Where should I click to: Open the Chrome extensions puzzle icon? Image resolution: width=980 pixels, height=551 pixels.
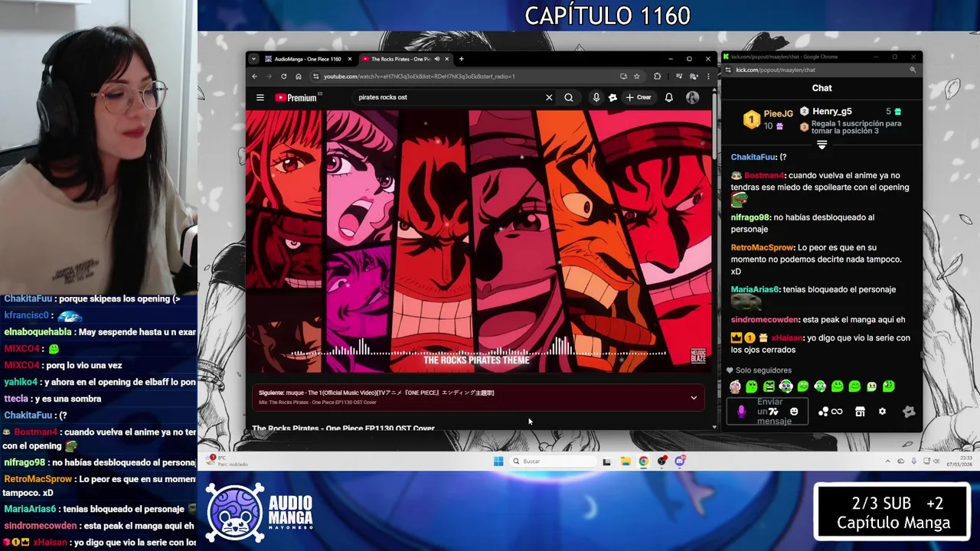point(657,76)
